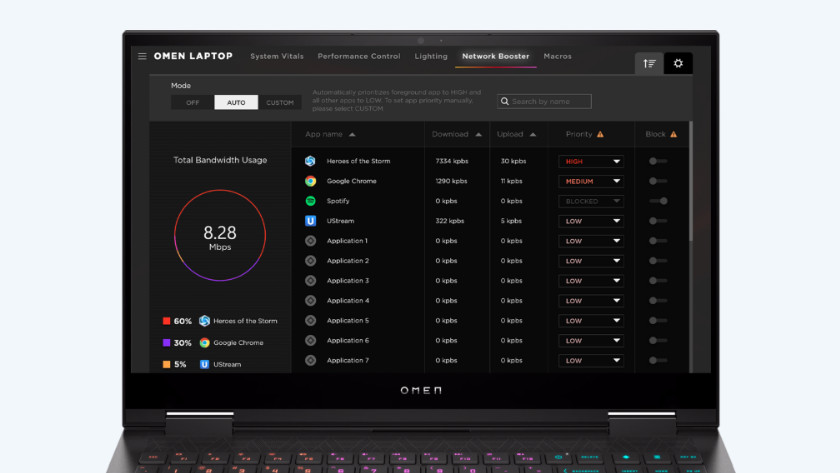The width and height of the screenshot is (840, 473).
Task: Toggle block for Application 2
Action: pos(658,261)
